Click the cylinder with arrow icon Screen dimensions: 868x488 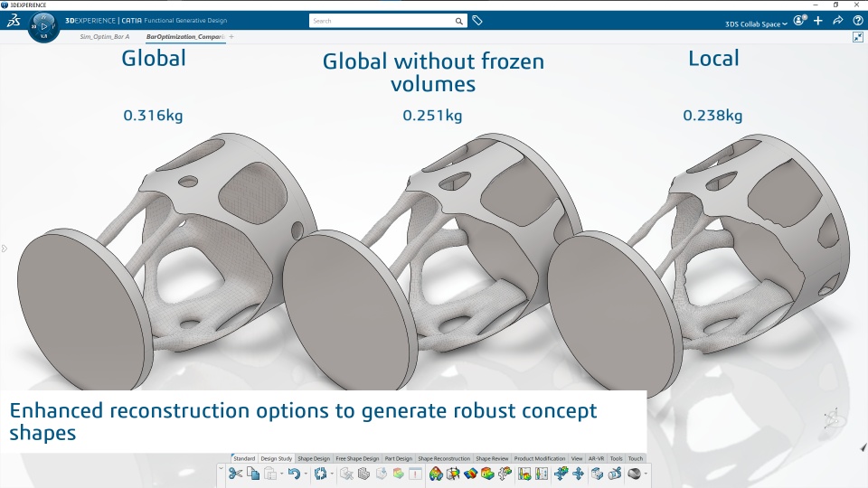[615, 474]
